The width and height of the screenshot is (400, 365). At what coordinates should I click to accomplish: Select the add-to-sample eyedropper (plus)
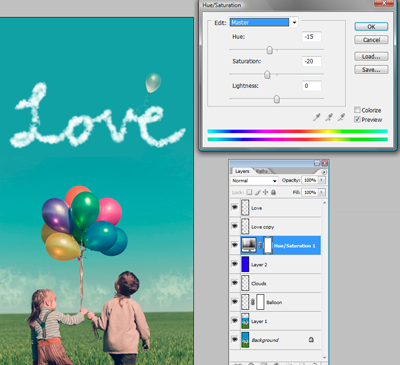point(329,117)
